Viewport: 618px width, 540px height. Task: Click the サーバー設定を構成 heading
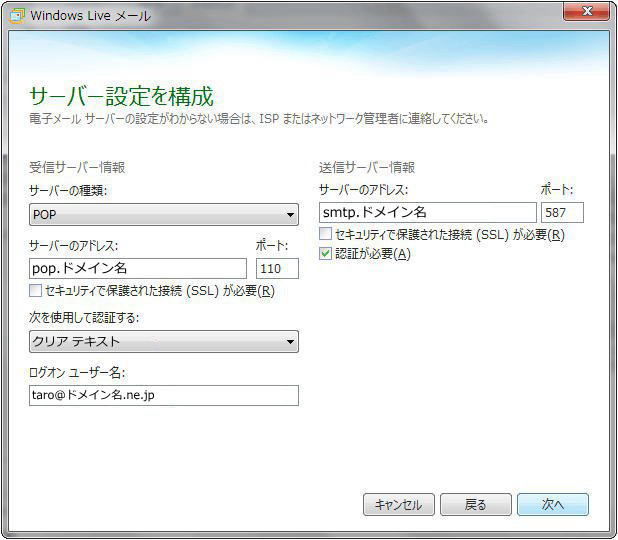pyautogui.click(x=121, y=97)
